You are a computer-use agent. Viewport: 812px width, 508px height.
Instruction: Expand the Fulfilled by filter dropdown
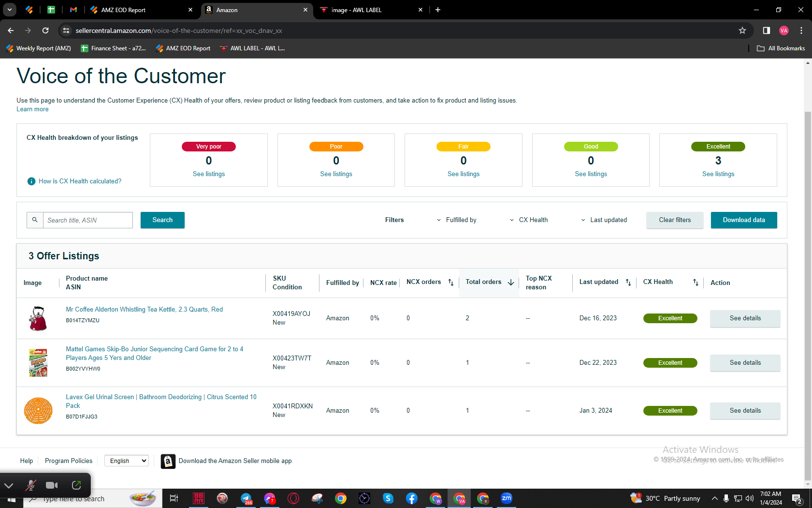pos(456,220)
